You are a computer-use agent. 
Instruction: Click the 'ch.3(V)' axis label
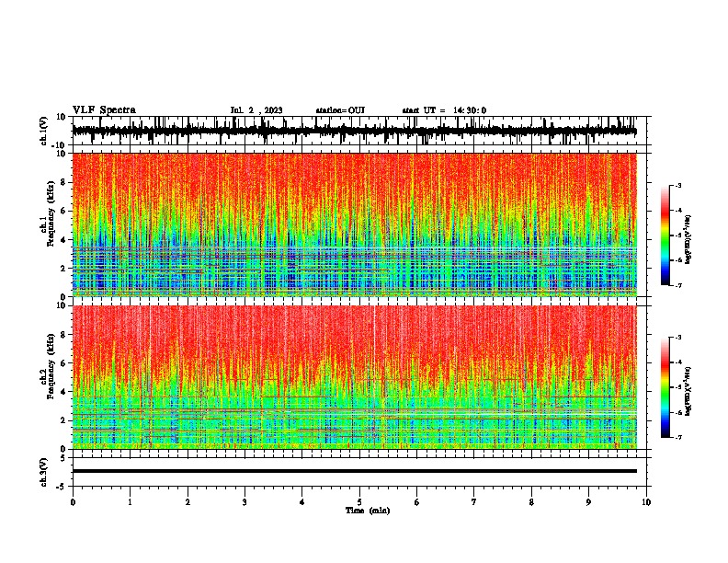pos(44,473)
